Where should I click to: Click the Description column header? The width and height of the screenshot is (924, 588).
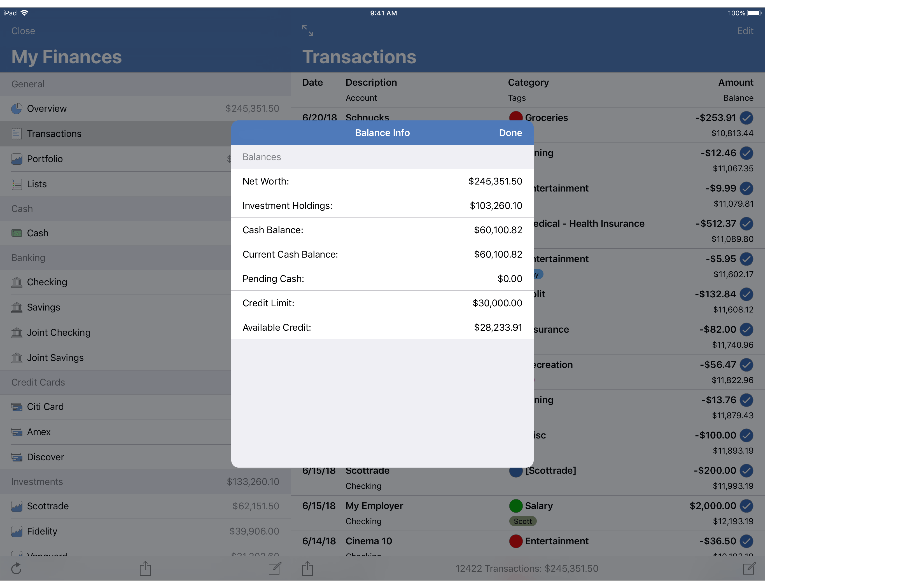pyautogui.click(x=371, y=83)
